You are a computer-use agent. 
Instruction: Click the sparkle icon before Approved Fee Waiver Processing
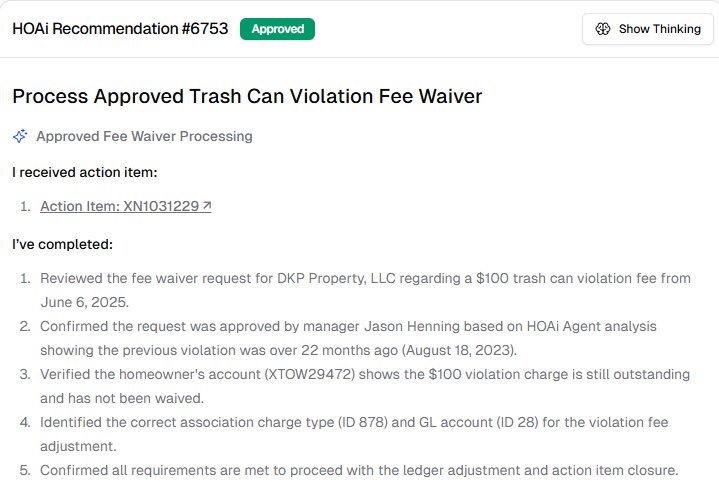pos(20,136)
